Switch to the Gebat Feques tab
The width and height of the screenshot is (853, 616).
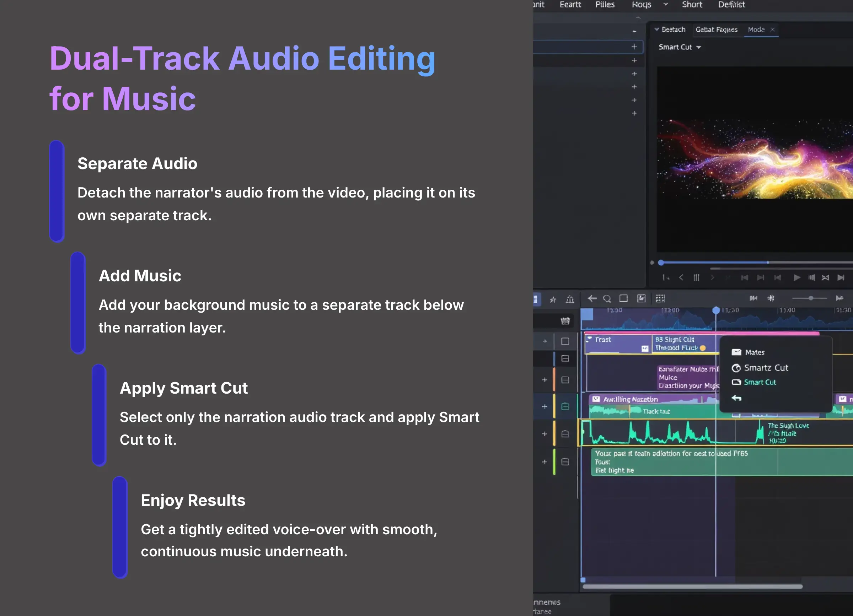717,29
